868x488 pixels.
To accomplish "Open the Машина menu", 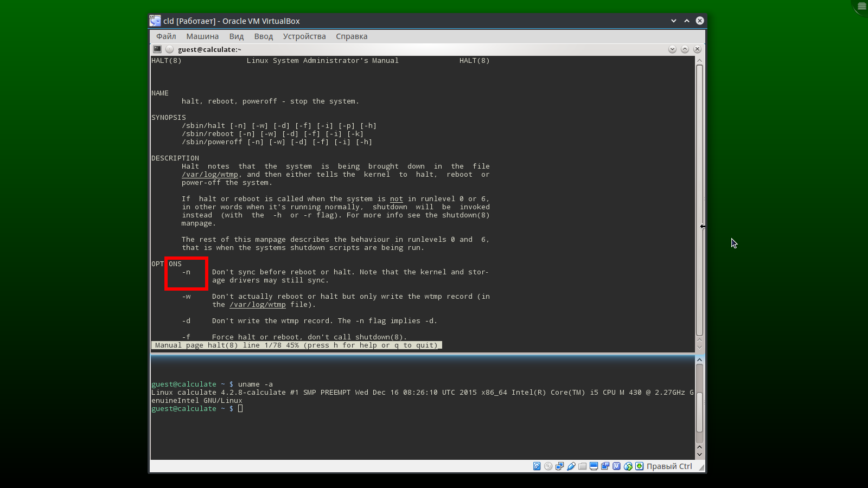I will click(202, 36).
